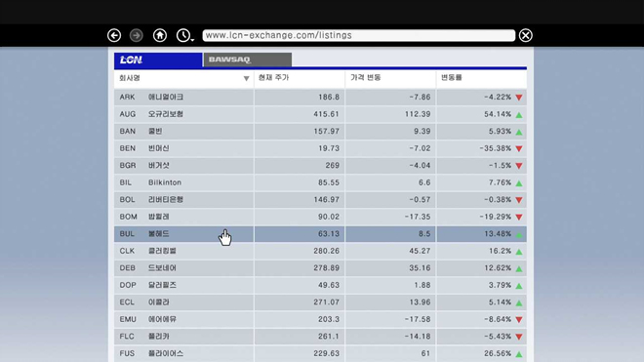Click the lcn-exchange.com address bar
The height and width of the screenshot is (362, 644).
point(358,35)
